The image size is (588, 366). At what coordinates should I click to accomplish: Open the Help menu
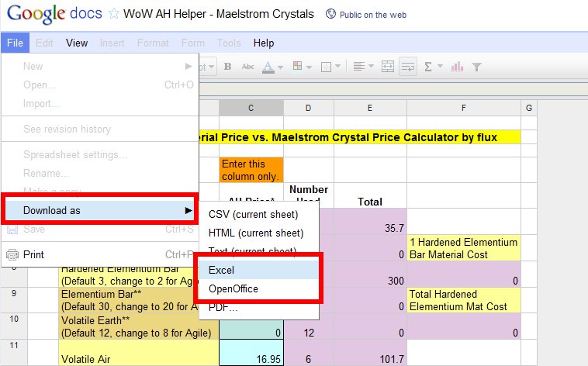tap(264, 43)
